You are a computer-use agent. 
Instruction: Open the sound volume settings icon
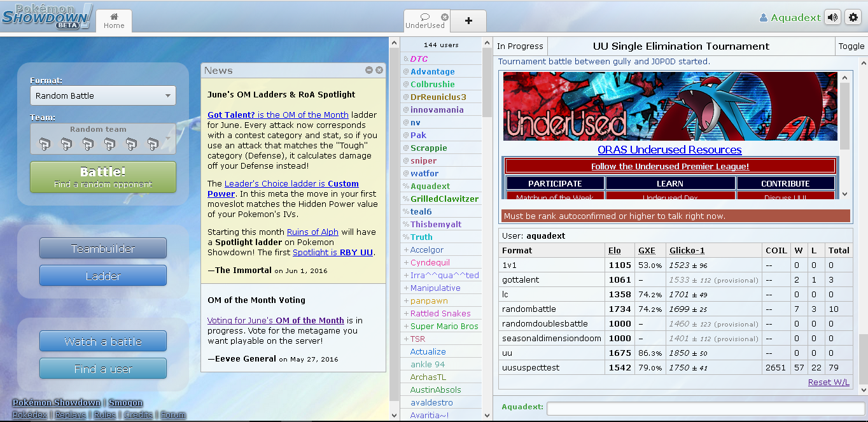(x=832, y=18)
